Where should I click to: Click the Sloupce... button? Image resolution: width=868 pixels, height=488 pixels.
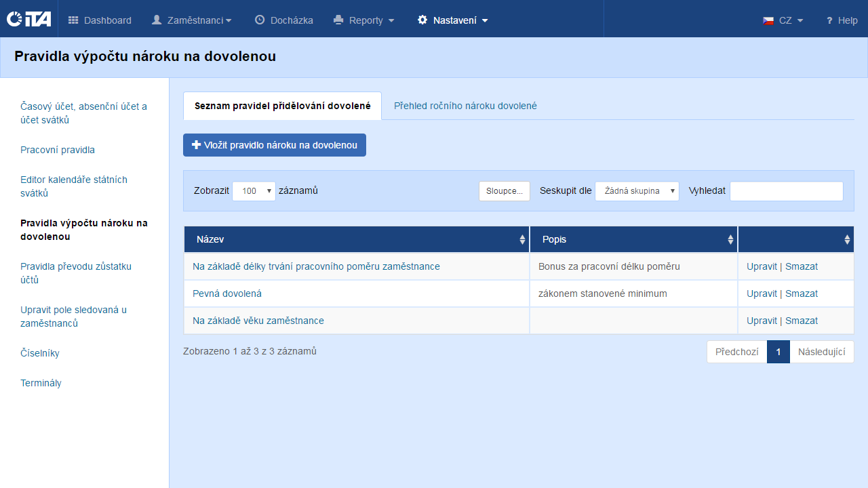(504, 191)
